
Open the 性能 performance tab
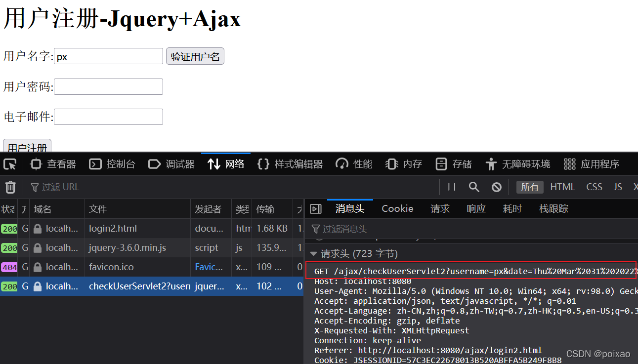pos(354,164)
